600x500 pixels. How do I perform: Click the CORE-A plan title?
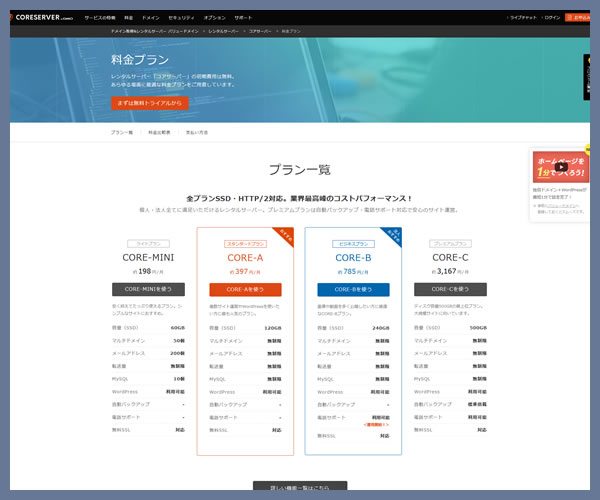(x=245, y=258)
